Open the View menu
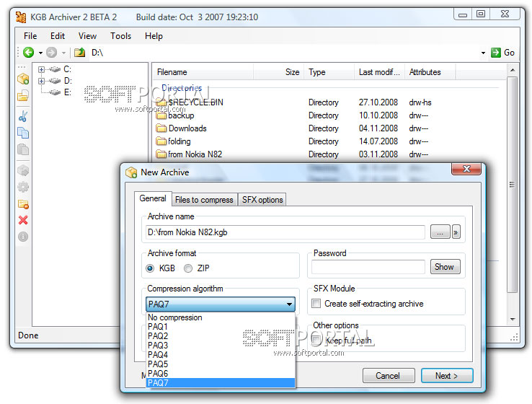Viewport: 532px width, 404px height. (87, 36)
